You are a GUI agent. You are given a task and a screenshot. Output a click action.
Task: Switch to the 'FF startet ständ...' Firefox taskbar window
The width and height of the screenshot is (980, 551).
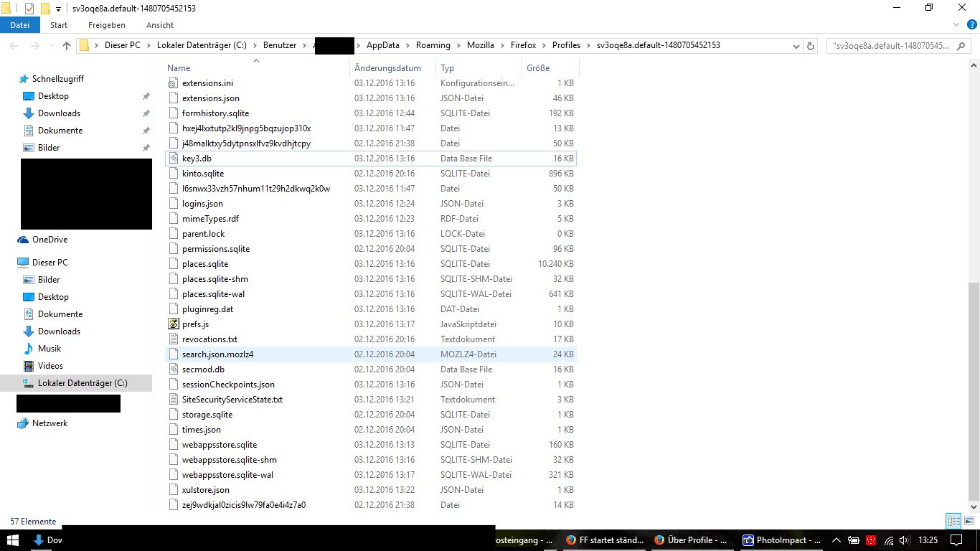pos(605,540)
